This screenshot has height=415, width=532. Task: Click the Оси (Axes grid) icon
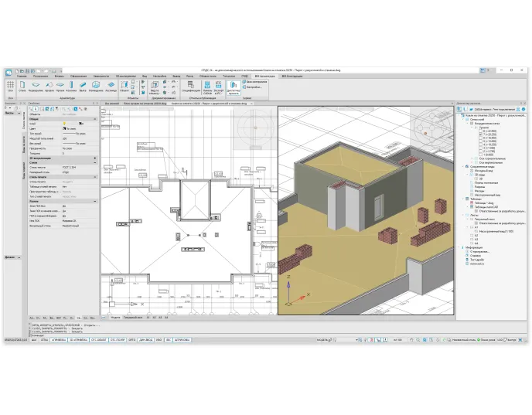[x=10, y=87]
